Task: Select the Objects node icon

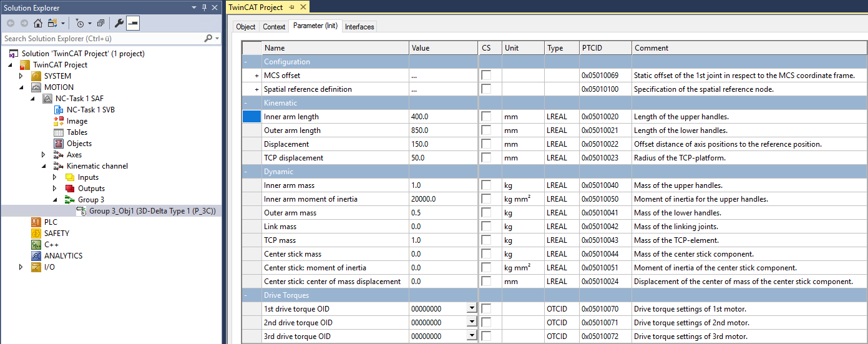Action: (59, 144)
